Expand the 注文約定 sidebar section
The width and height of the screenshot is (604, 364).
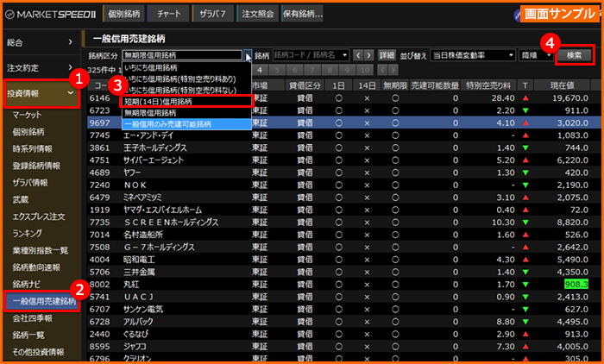coord(40,68)
